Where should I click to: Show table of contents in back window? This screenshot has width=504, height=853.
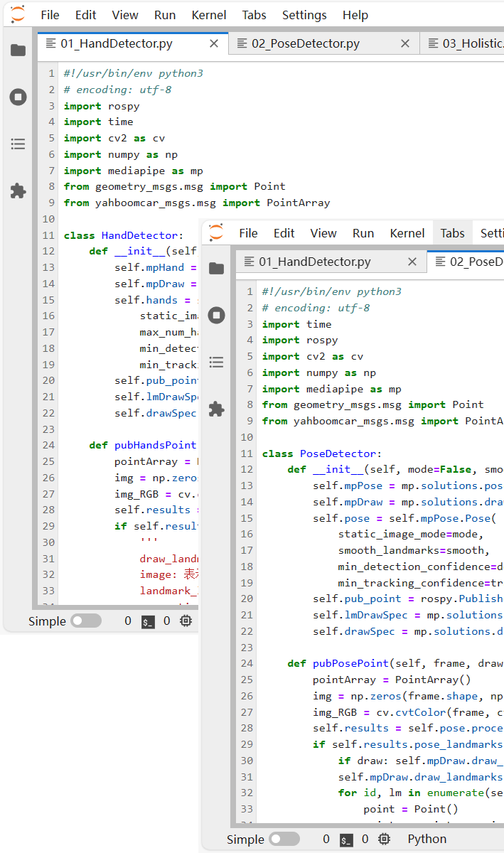click(18, 144)
